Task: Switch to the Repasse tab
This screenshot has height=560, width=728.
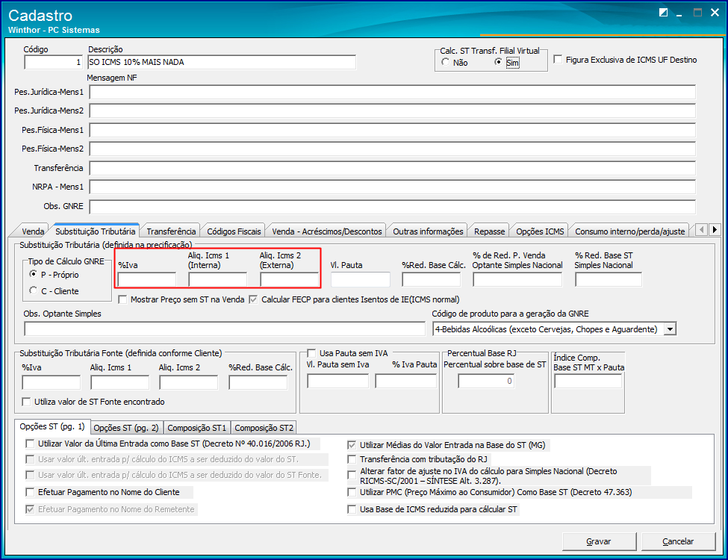Action: pyautogui.click(x=489, y=231)
